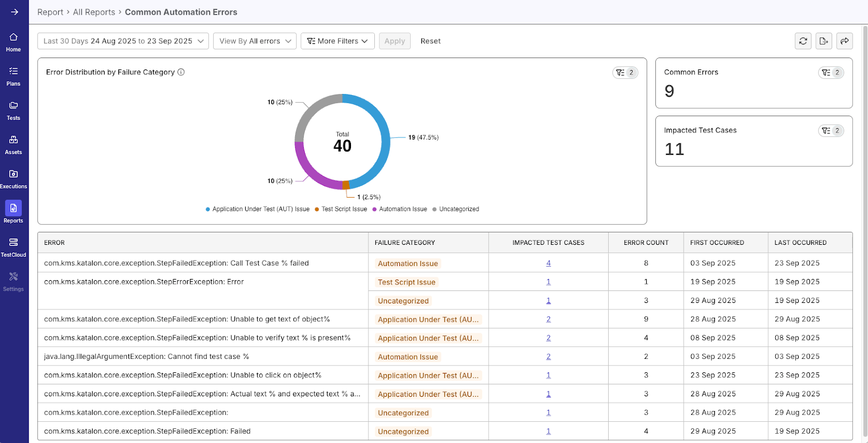Open the View By All errors dropdown
Viewport: 868px width, 443px height.
255,41
